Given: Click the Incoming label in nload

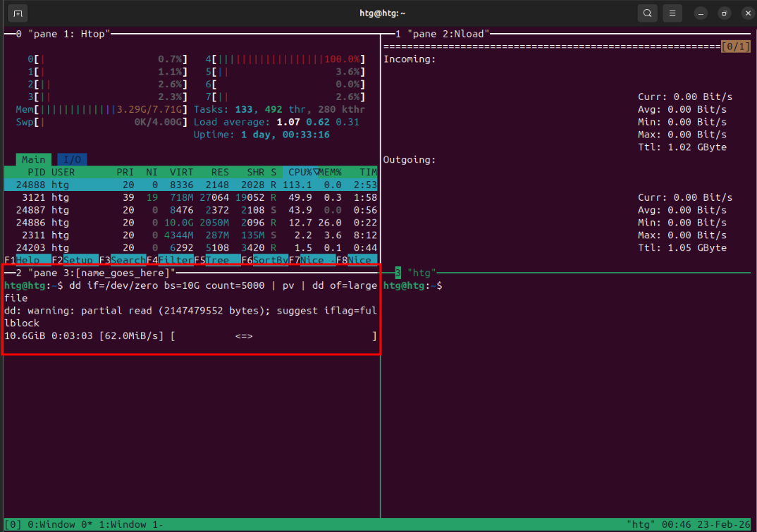Looking at the screenshot, I should point(410,59).
